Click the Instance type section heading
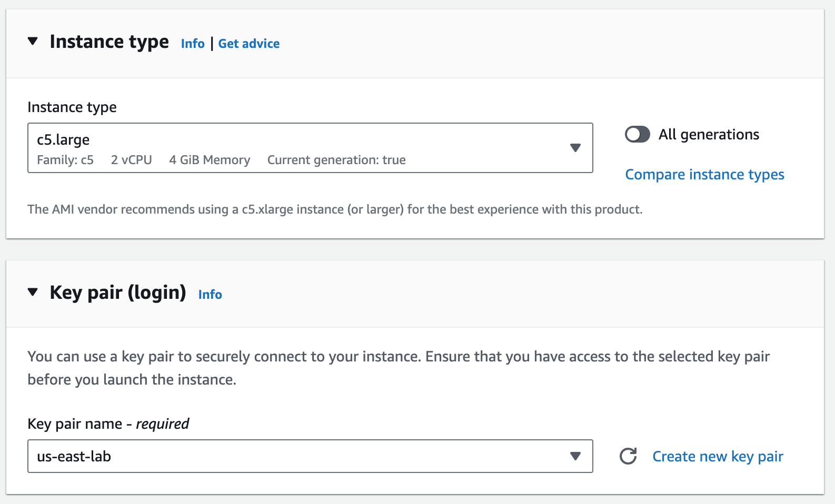Image resolution: width=835 pixels, height=504 pixels. click(x=110, y=42)
